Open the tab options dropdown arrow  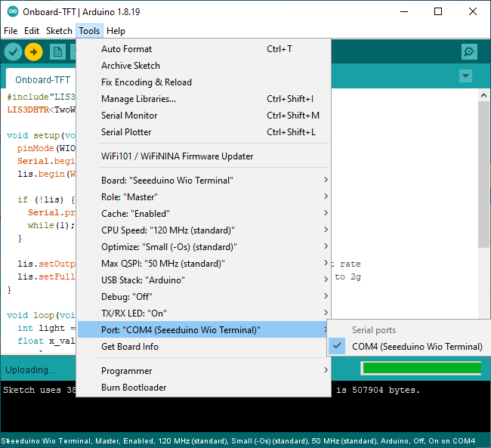coord(465,76)
